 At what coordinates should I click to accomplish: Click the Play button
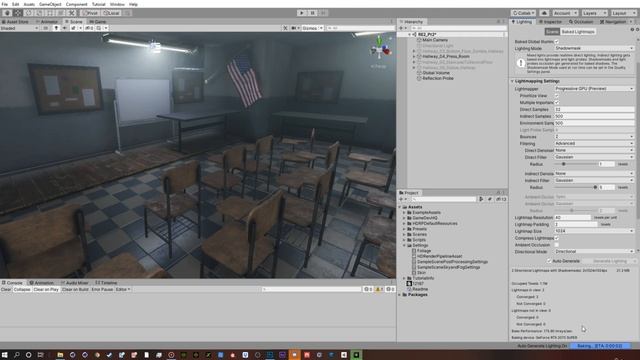click(x=302, y=13)
